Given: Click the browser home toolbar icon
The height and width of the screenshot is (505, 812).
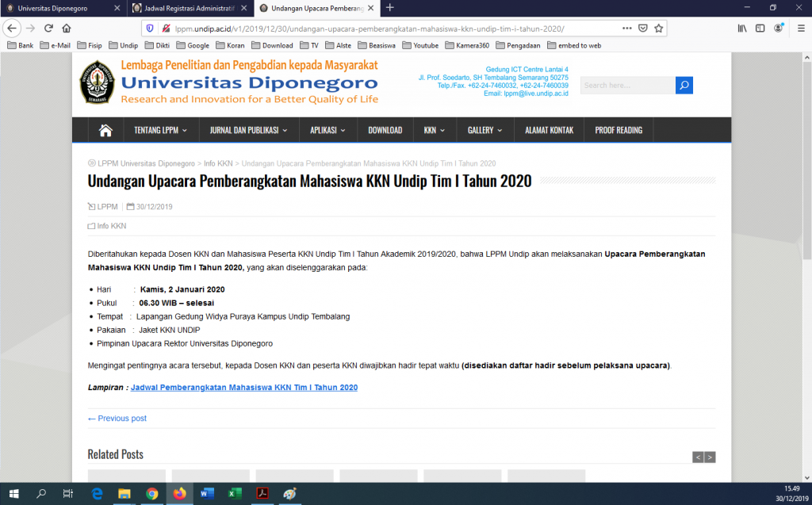Looking at the screenshot, I should tap(67, 28).
